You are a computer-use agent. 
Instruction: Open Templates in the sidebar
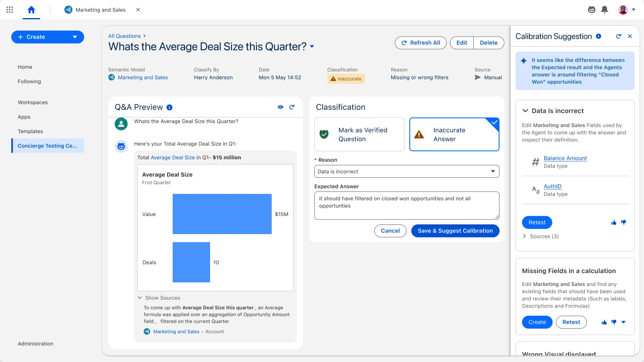tap(30, 132)
